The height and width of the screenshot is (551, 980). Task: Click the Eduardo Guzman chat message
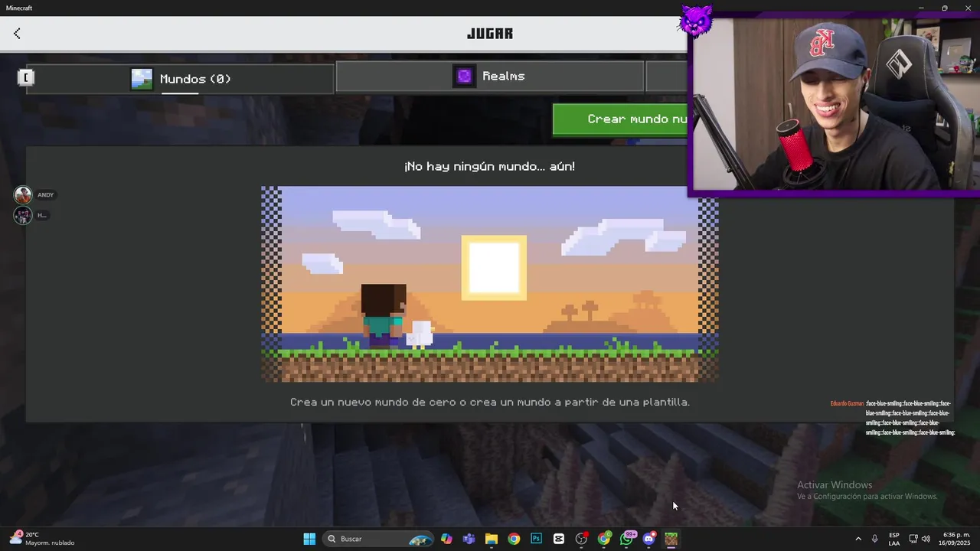[892, 418]
